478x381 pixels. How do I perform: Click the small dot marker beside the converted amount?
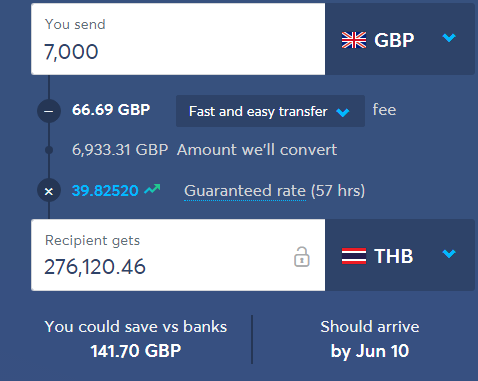tap(49, 150)
